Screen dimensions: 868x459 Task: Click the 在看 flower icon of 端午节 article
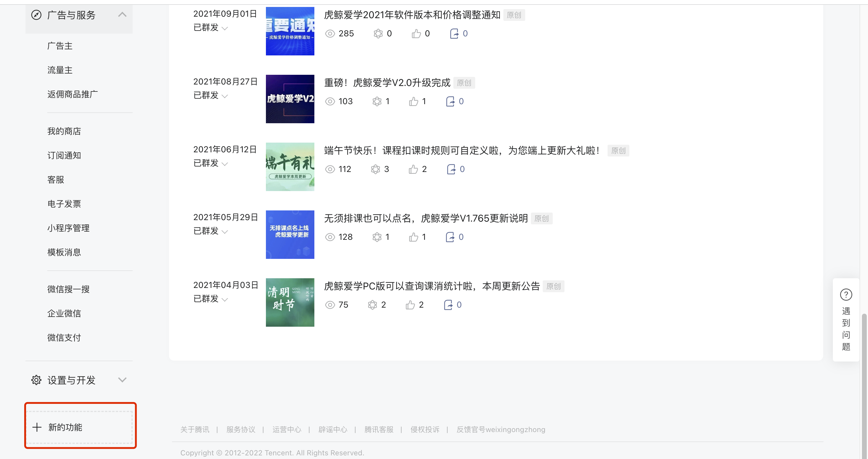(x=376, y=169)
